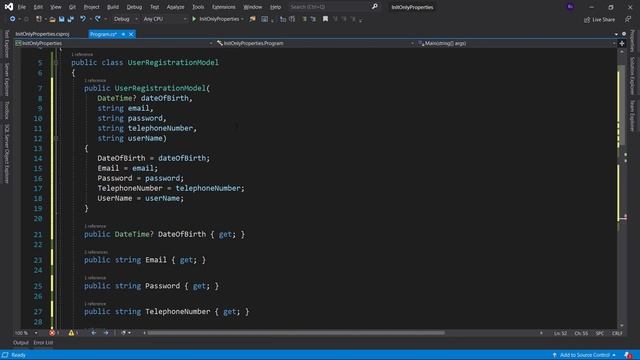Open the Any CPU platform dropdown
640x360 pixels.
click(164, 19)
